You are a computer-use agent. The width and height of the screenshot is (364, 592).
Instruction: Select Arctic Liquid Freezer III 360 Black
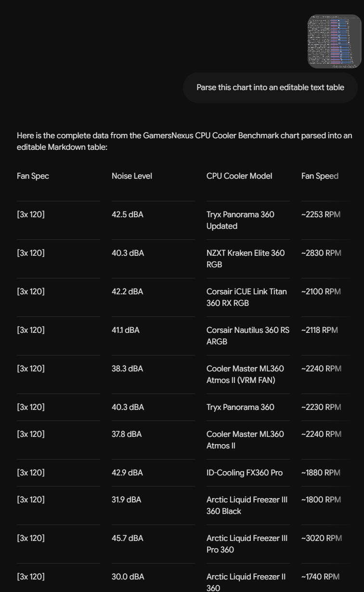coord(247,505)
